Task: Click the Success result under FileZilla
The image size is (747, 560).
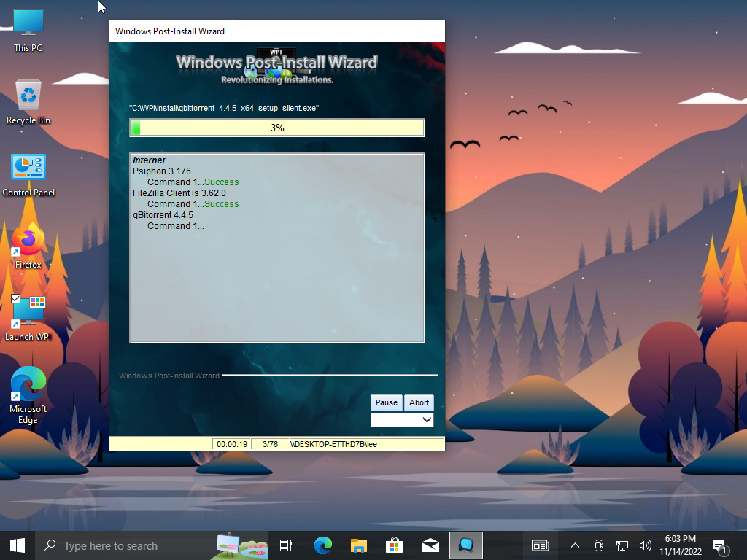Action: 222,204
